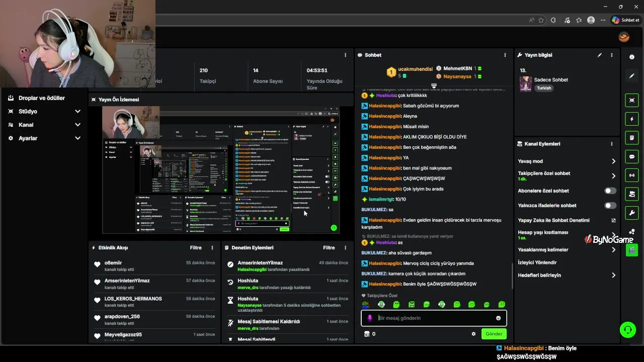The image size is (644, 362).
Task: Click the purple microphone icon in message box
Action: (370, 318)
